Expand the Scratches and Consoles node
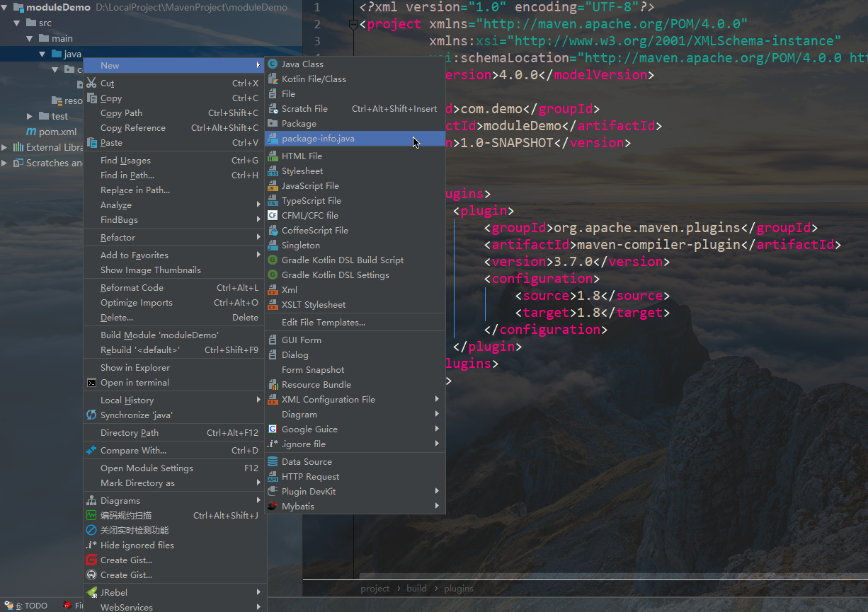The image size is (868, 612). [x=5, y=163]
